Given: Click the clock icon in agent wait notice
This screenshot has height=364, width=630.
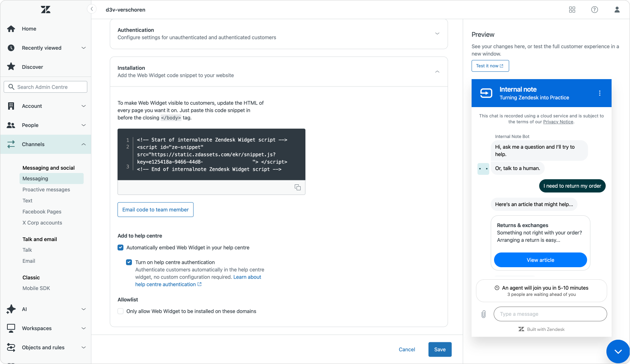Looking at the screenshot, I should tap(497, 288).
